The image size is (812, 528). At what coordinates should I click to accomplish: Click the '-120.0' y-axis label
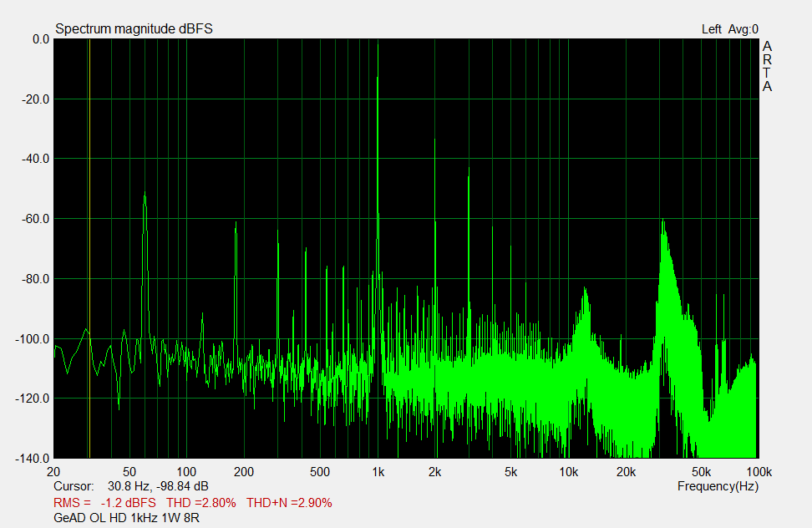point(33,399)
